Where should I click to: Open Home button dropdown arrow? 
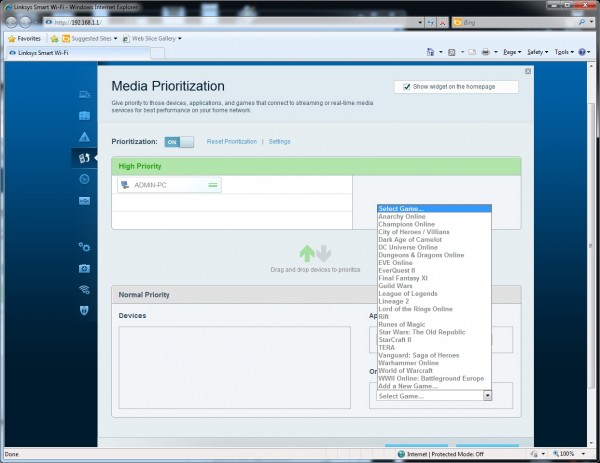(440, 52)
